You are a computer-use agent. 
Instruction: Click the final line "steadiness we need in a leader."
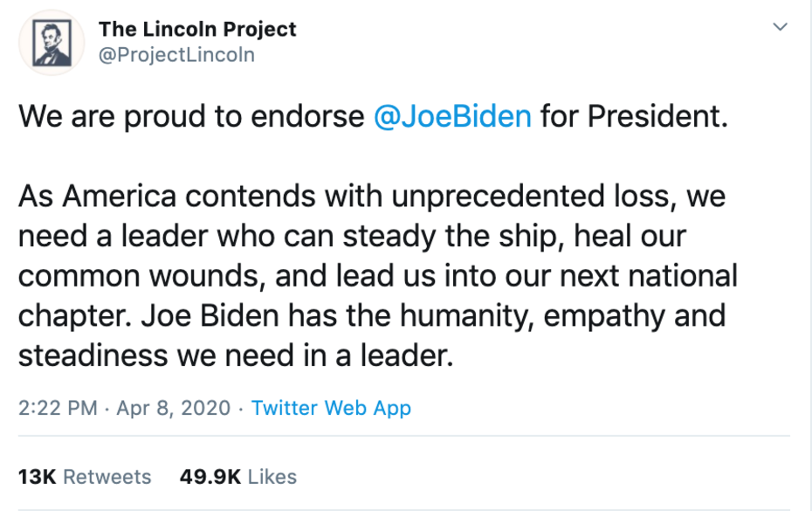tap(236, 356)
